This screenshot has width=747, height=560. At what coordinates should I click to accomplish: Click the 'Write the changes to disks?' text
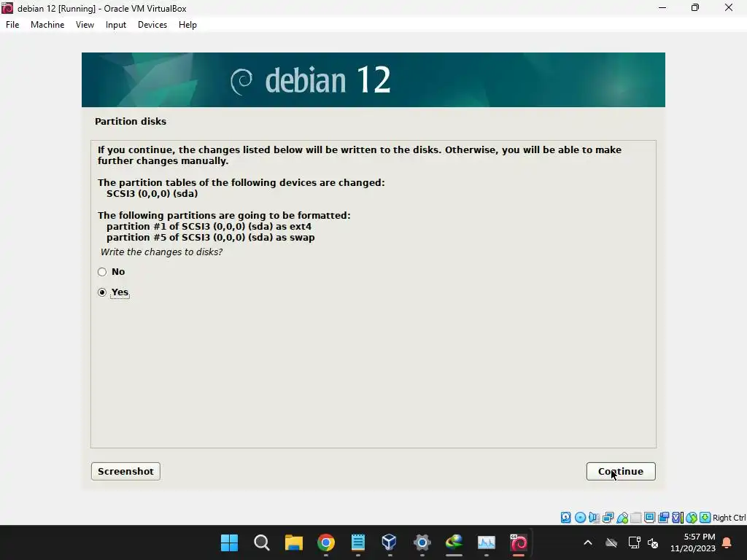161,252
